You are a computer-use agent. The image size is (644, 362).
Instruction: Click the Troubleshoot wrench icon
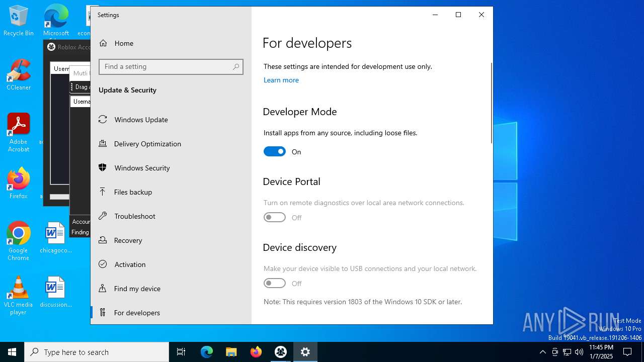tap(103, 216)
